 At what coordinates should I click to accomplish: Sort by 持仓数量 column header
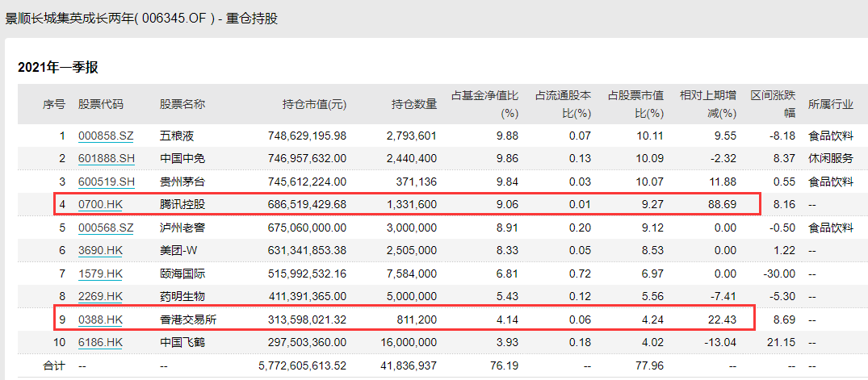coord(414,104)
